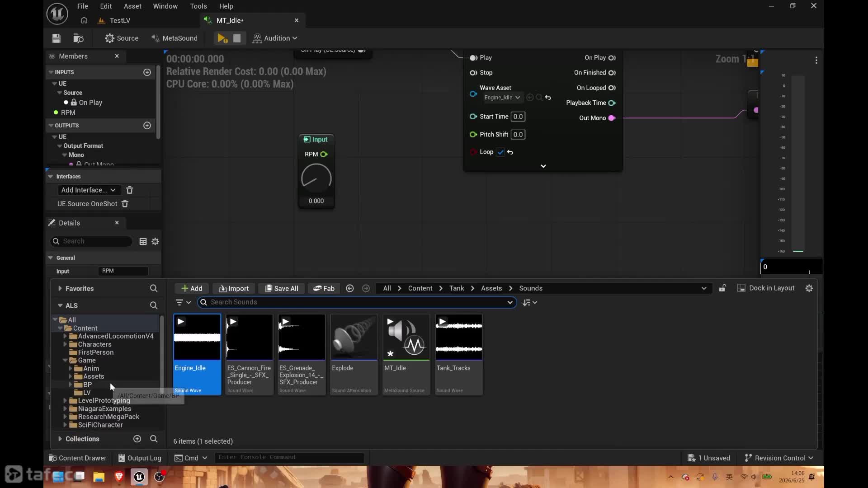This screenshot has height=488, width=868.
Task: Adjust the RPM knob on the Input node
Action: pos(316,178)
